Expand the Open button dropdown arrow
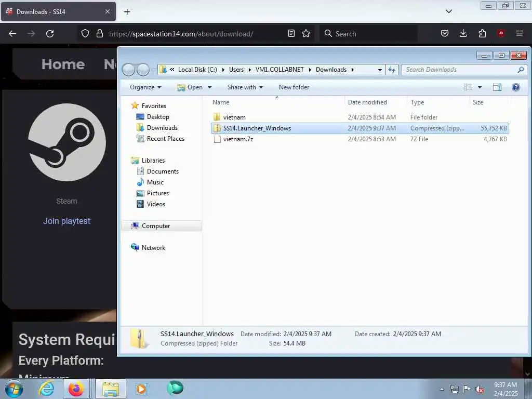 210,87
